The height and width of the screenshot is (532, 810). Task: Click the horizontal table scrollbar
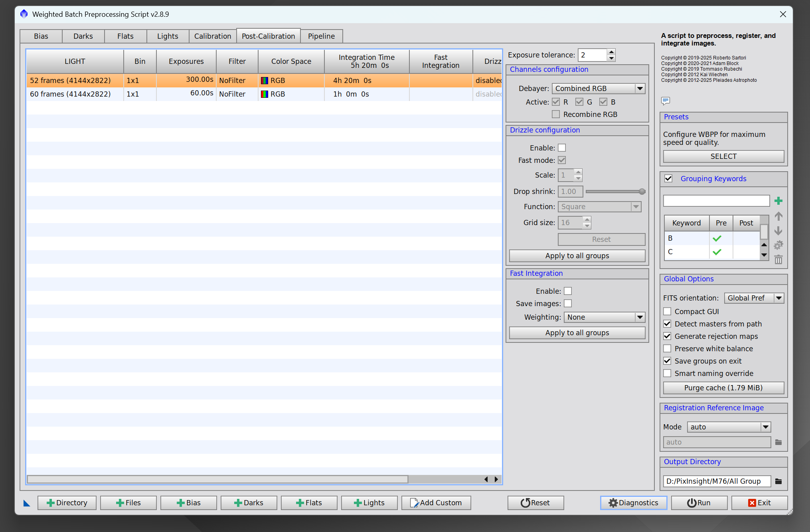point(217,479)
